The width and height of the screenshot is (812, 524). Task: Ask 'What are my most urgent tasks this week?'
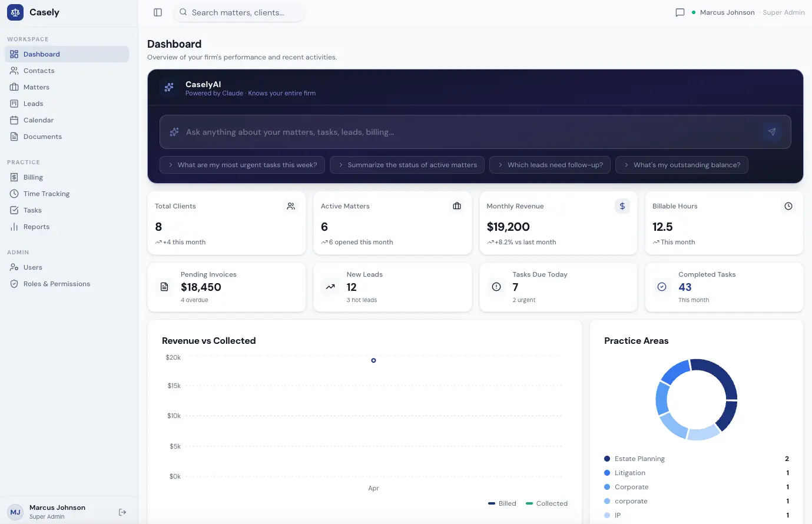pos(243,165)
